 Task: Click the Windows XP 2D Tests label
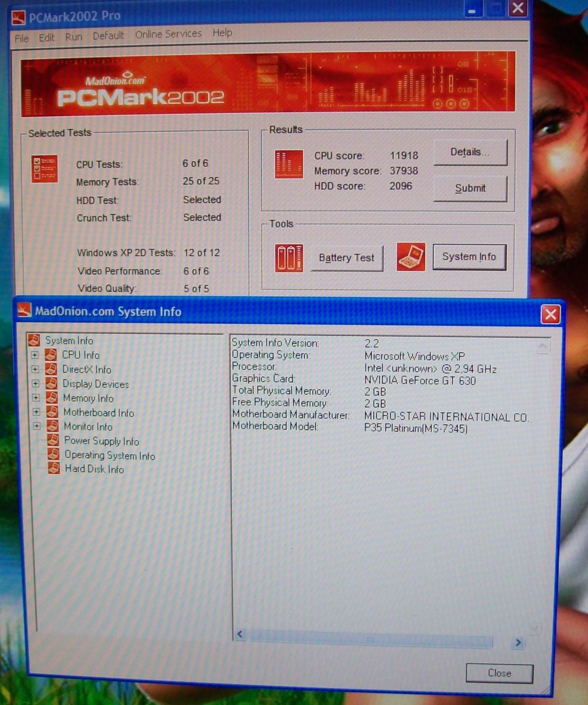click(x=126, y=253)
